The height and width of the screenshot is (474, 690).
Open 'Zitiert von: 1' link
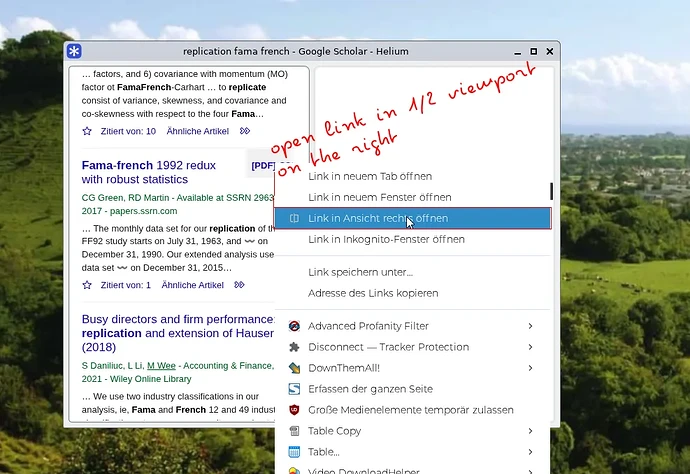coord(125,285)
